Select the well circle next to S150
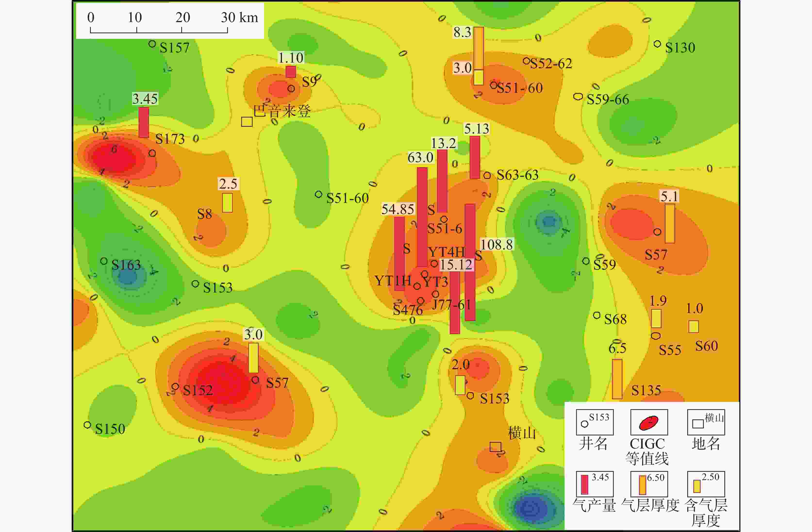The height and width of the screenshot is (532, 812). (x=87, y=425)
